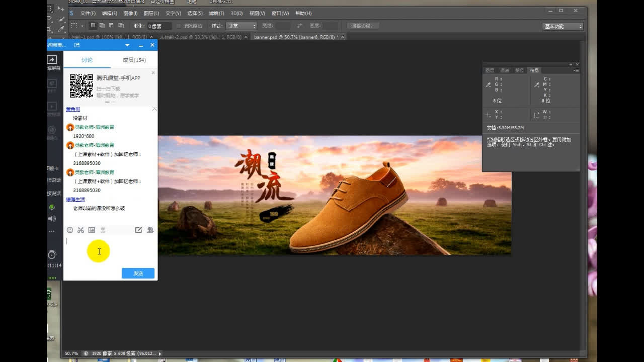This screenshot has width=644, height=362.
Task: Open the chat window dropdown triangle
Action: 127,45
